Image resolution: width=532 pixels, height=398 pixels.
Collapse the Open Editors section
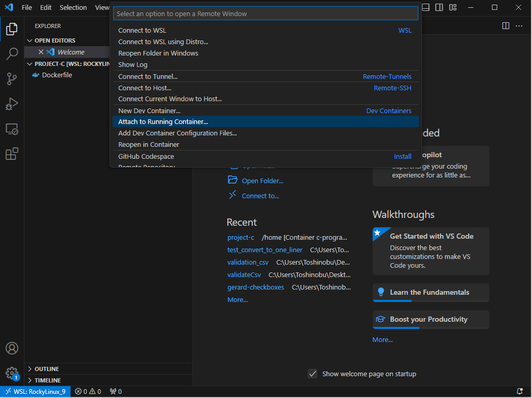point(30,40)
